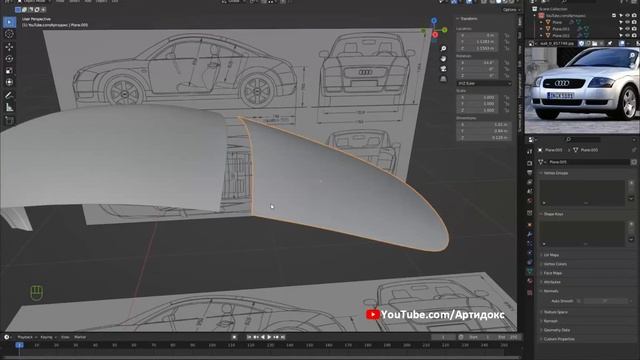Open the timeline View menu
Screen dimensions: 640x360
tap(65, 337)
